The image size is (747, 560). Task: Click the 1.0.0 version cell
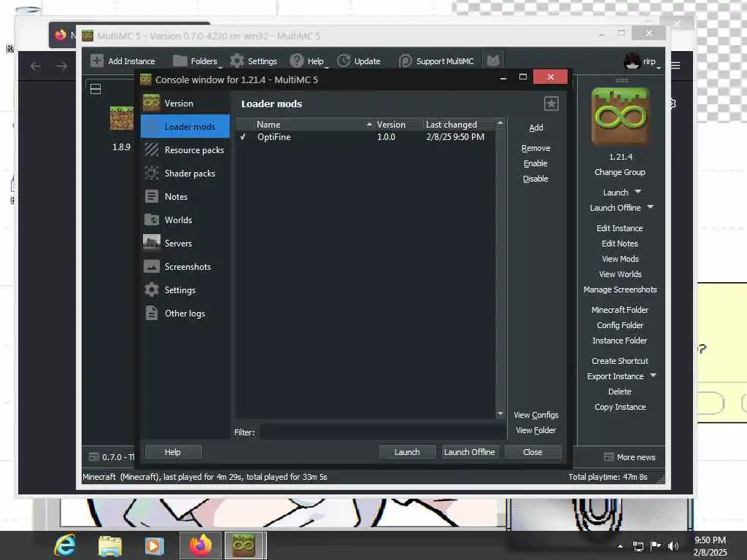tap(386, 137)
